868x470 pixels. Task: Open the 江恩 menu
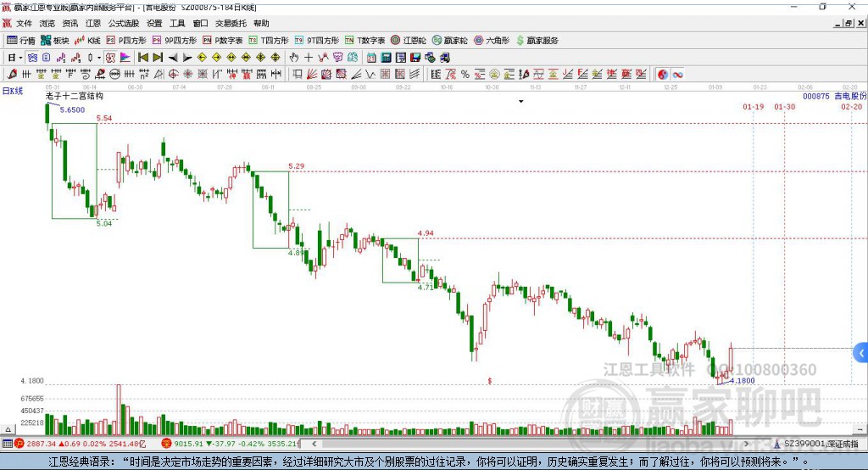pos(93,23)
